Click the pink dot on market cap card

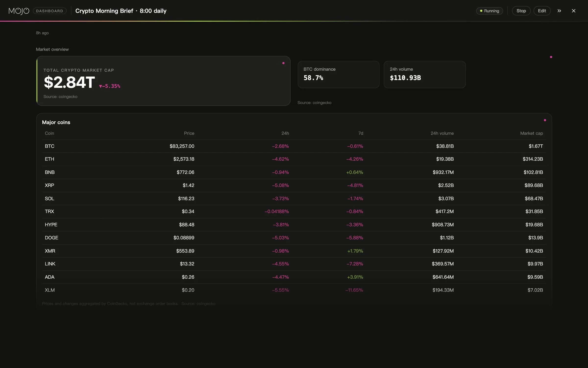(283, 63)
